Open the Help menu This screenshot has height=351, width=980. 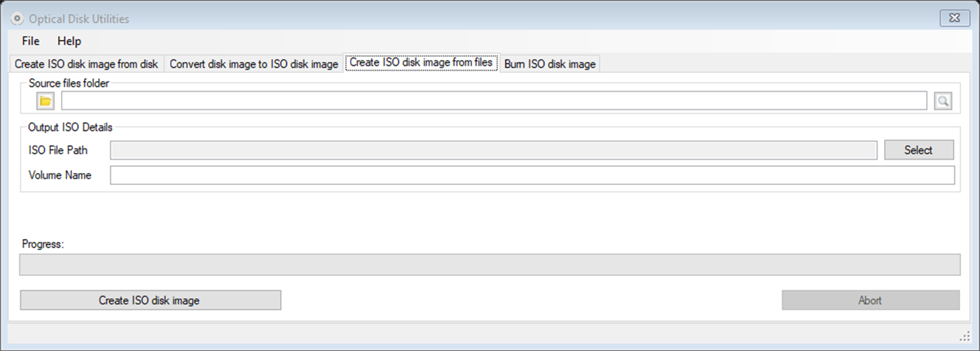click(69, 41)
